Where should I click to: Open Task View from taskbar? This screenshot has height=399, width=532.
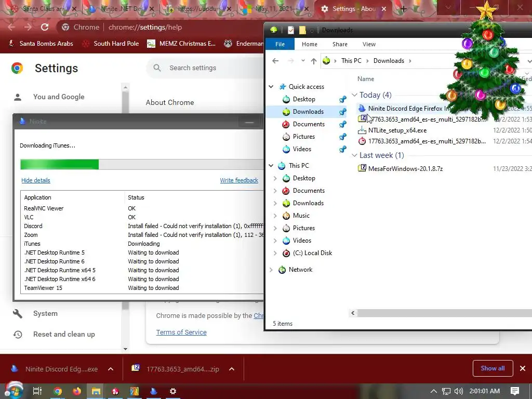click(37, 391)
